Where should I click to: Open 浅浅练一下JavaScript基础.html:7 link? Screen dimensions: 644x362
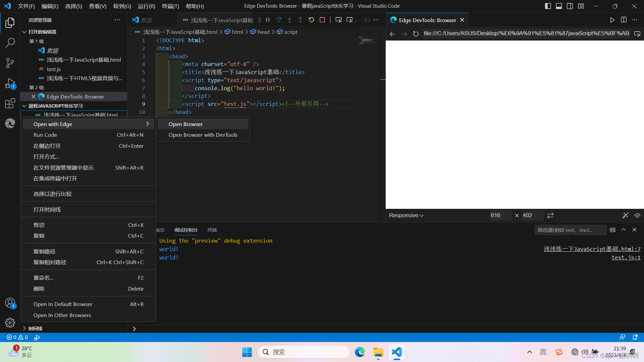(x=592, y=249)
